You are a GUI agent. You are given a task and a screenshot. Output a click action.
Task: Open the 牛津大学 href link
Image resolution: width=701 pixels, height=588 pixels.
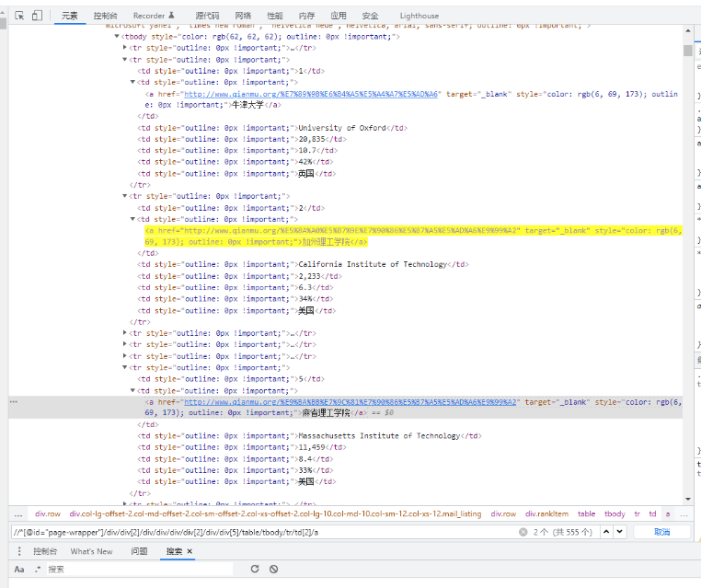[311, 94]
